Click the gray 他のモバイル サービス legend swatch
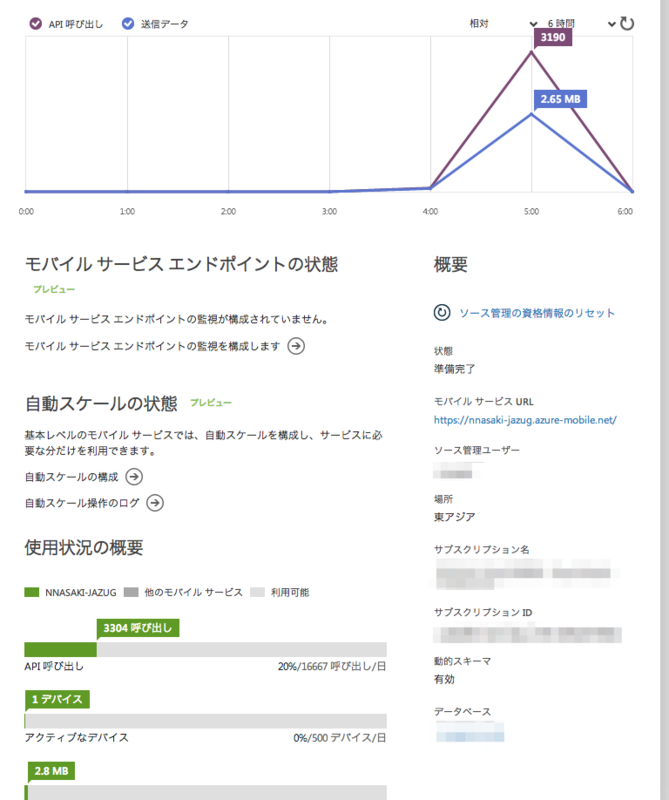Viewport: 669px width, 800px height. [x=131, y=592]
